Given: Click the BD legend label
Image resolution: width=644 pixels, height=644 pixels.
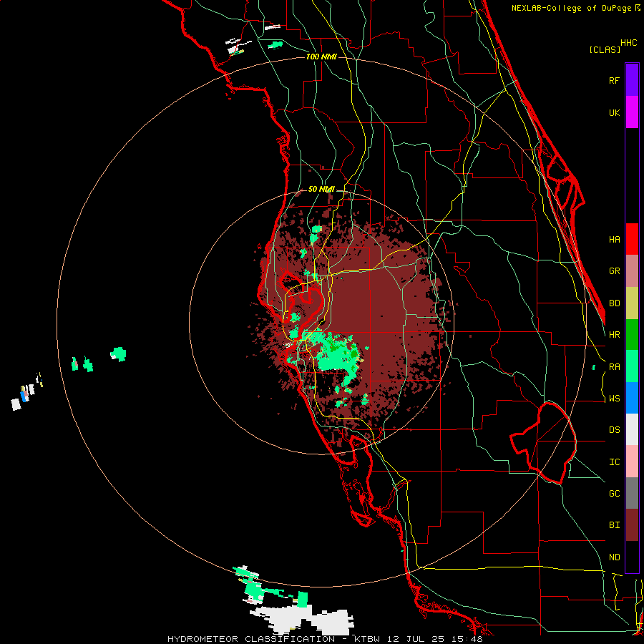Looking at the screenshot, I should pos(614,303).
